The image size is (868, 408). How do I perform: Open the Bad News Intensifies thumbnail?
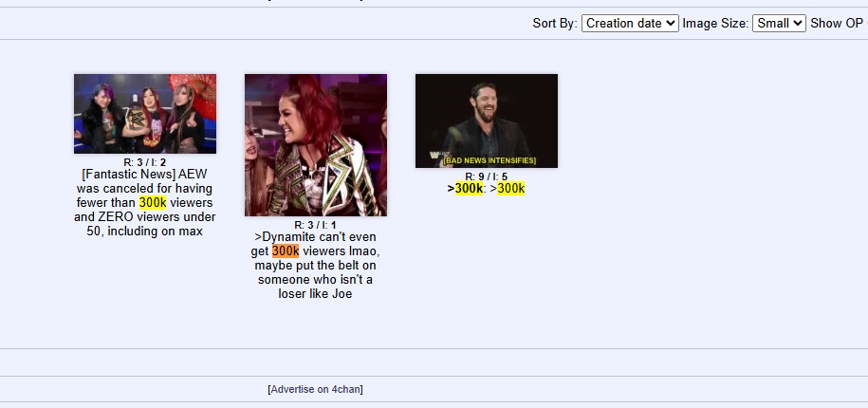click(487, 121)
